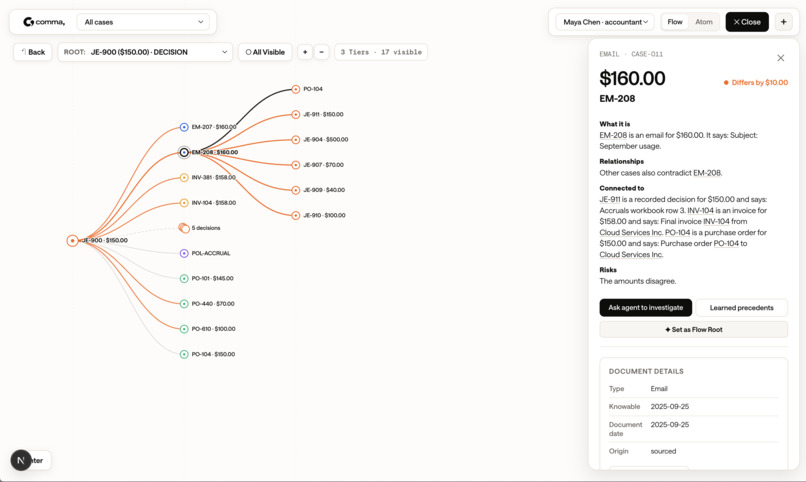The image size is (806, 482).
Task: Click EM-208 link under Relationships
Action: tap(707, 173)
